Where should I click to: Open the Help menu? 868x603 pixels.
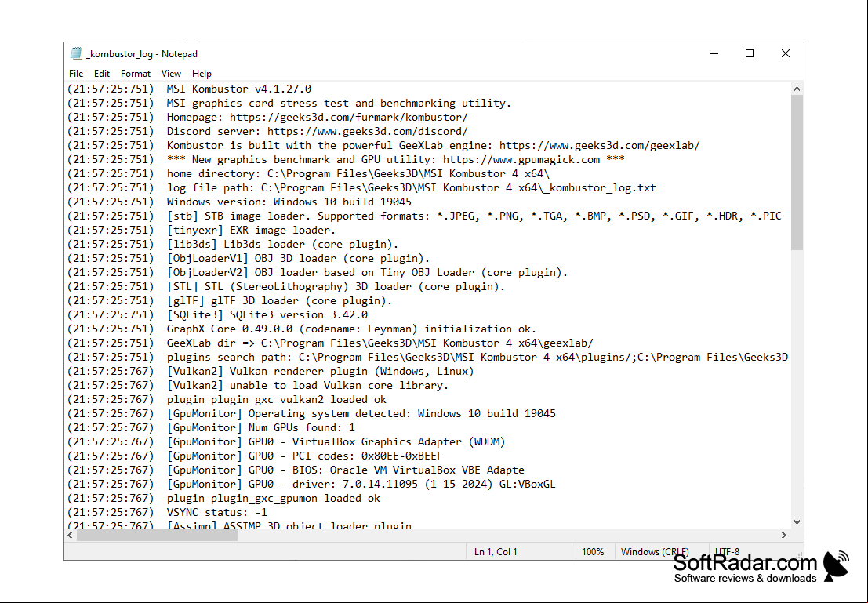[x=202, y=74]
